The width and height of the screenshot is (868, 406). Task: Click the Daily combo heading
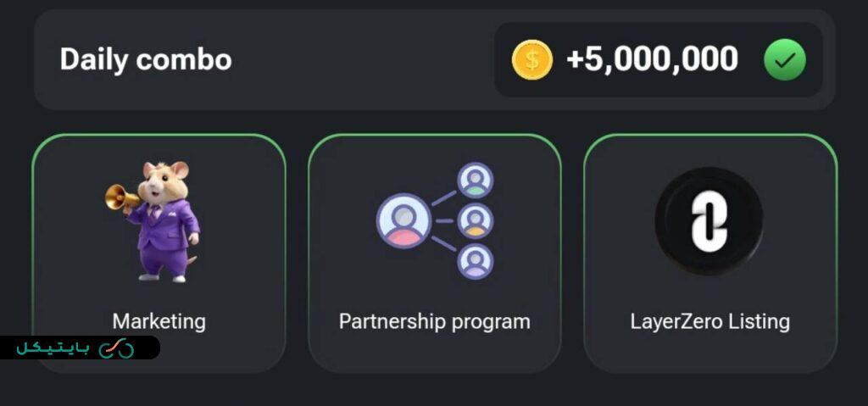[146, 60]
